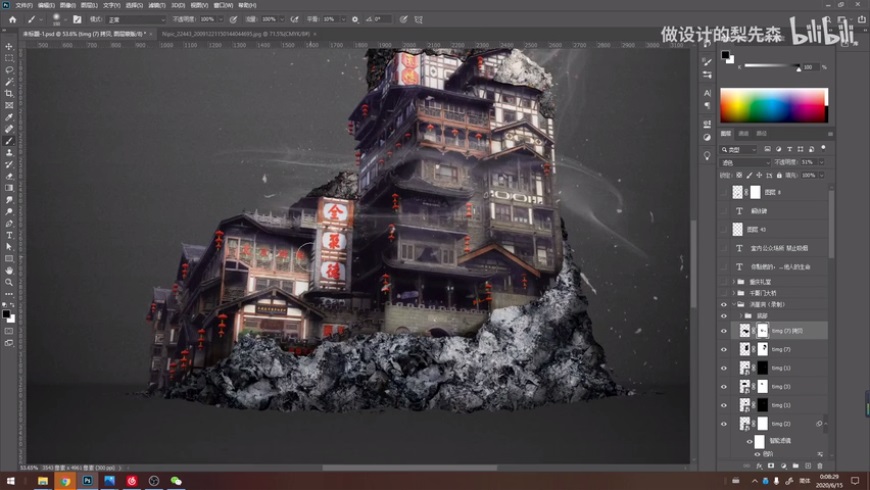Select the Pen tool
Screen dimensions: 870x490
[9, 223]
